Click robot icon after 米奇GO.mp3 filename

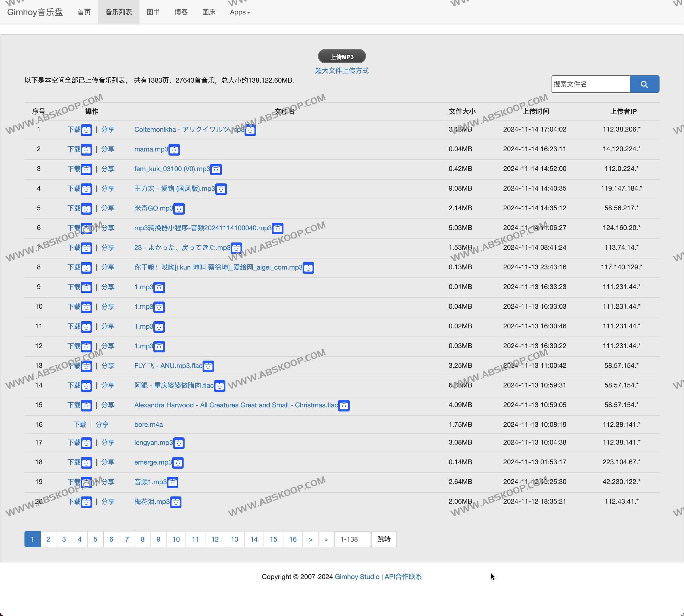click(x=179, y=209)
